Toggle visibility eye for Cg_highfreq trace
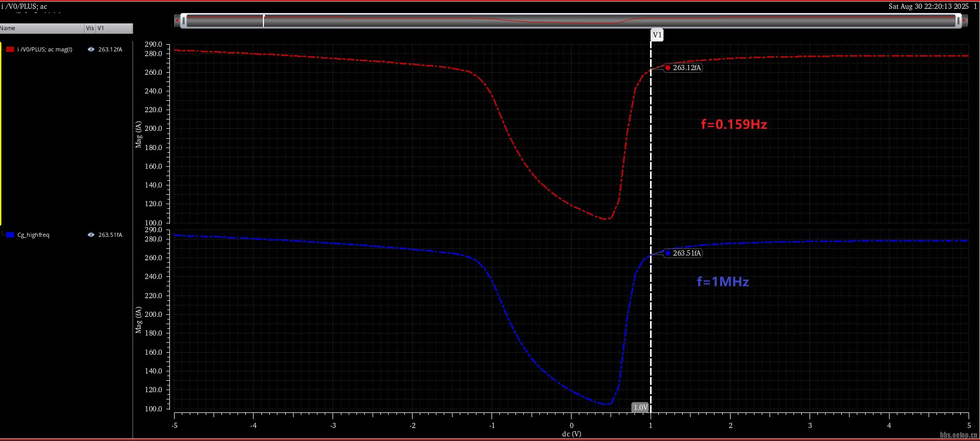Viewport: 980px width, 441px height. pyautogui.click(x=91, y=235)
